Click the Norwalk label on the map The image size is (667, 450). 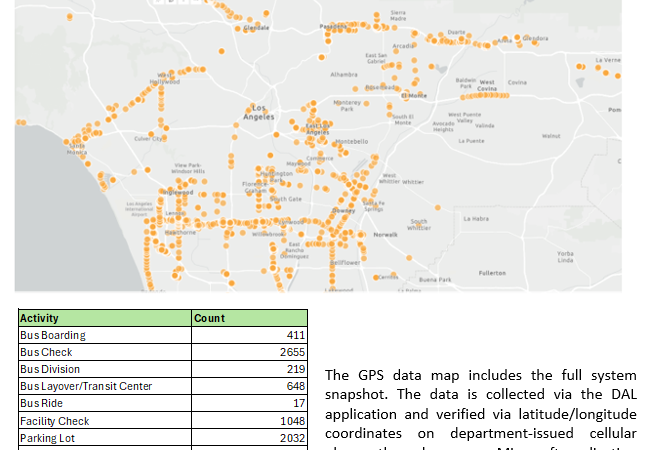pyautogui.click(x=385, y=234)
